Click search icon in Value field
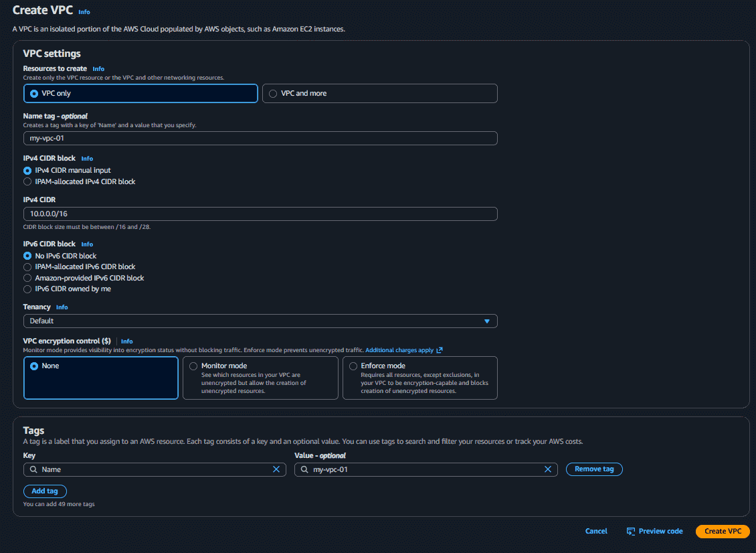 304,469
